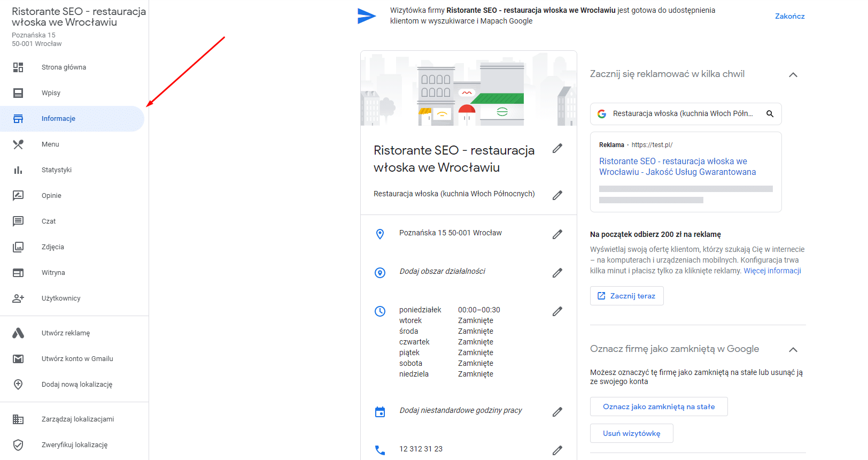Click Dodaj obszar działalności text
This screenshot has width=868, height=460.
coord(443,271)
